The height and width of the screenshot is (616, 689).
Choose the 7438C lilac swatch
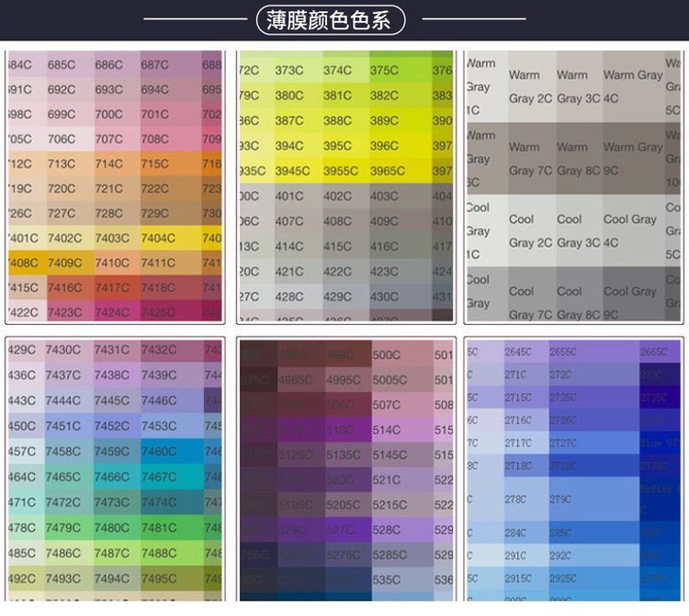pyautogui.click(x=112, y=375)
